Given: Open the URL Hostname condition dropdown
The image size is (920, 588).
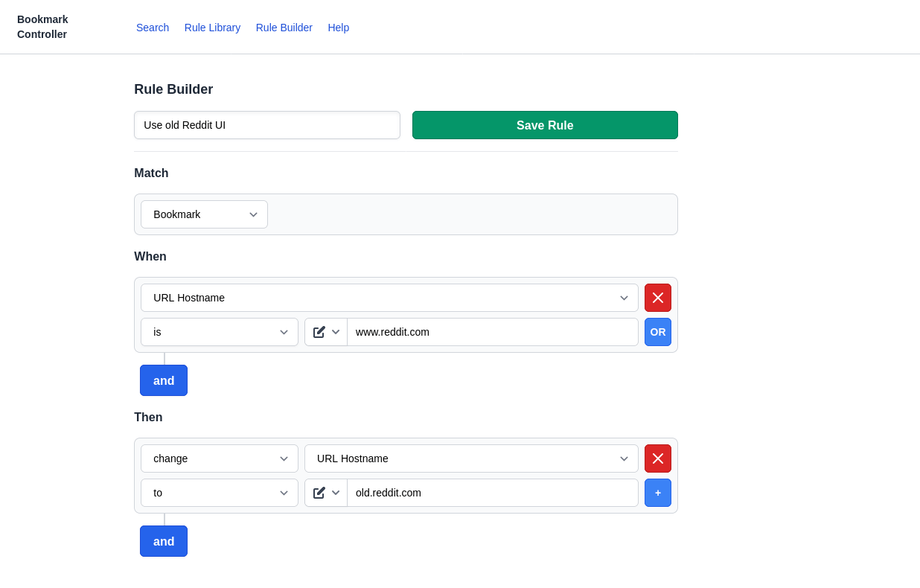Looking at the screenshot, I should click(x=389, y=298).
